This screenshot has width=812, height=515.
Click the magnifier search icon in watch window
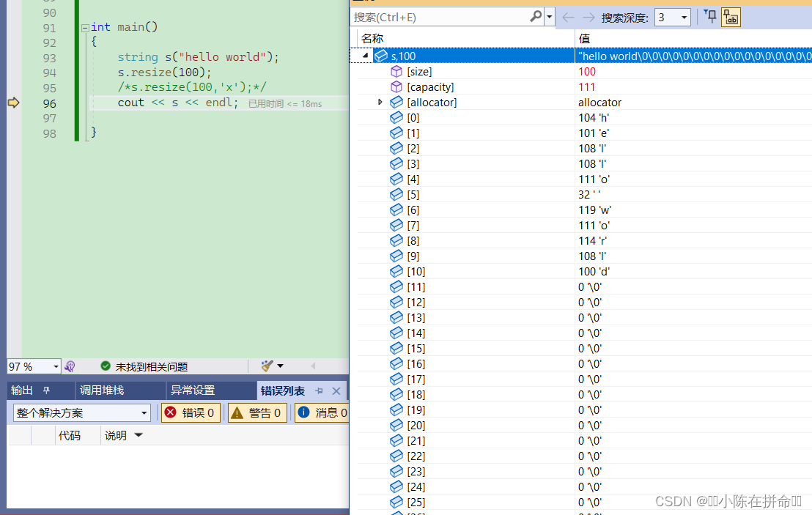(536, 17)
